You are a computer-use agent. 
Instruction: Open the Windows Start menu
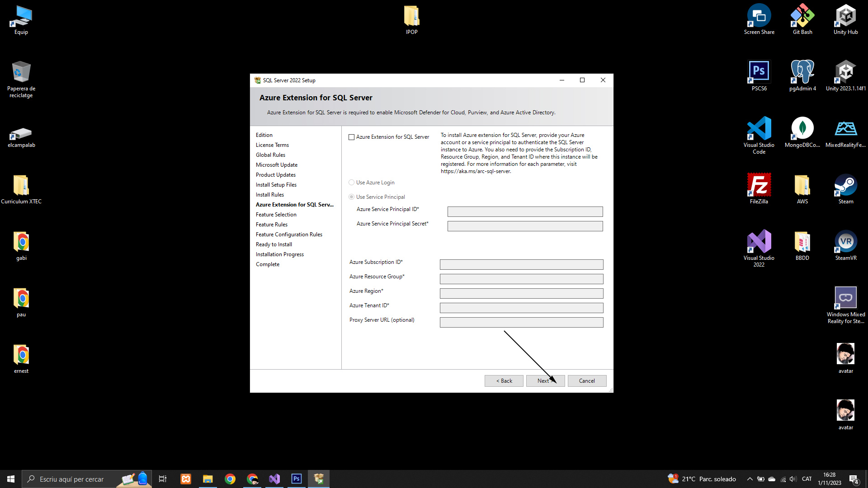coord(11,479)
